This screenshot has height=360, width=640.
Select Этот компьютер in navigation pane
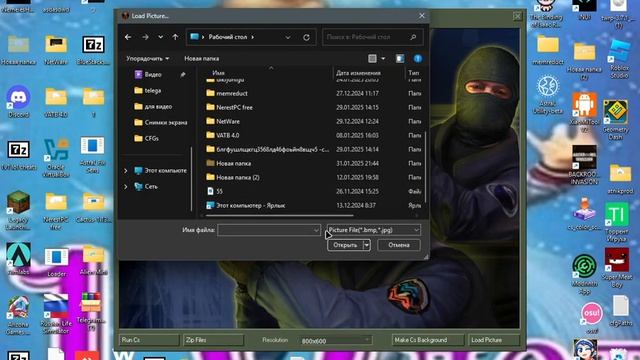[x=161, y=170]
